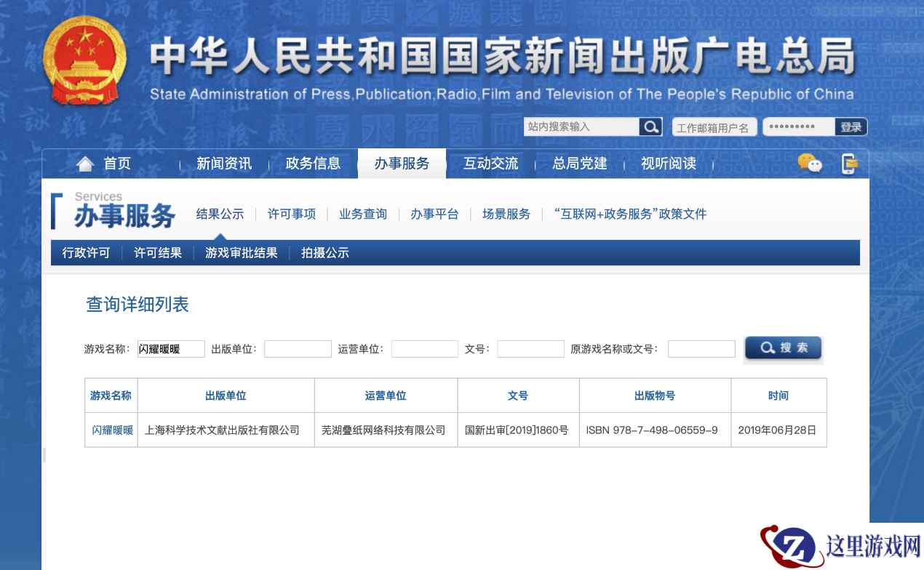
Task: Open the 闪耀暖暖 game name link
Action: pos(112,430)
